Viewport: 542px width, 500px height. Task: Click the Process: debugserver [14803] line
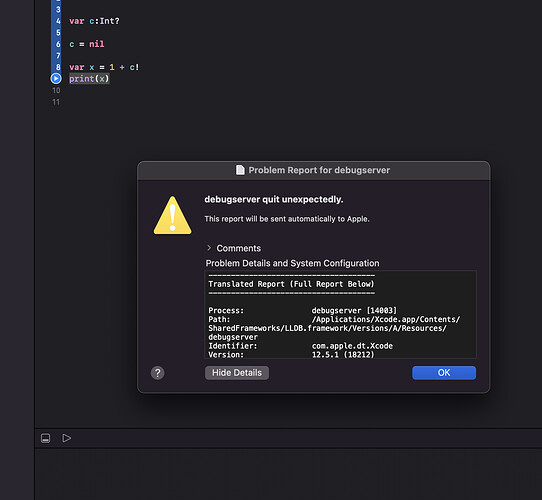tap(302, 311)
